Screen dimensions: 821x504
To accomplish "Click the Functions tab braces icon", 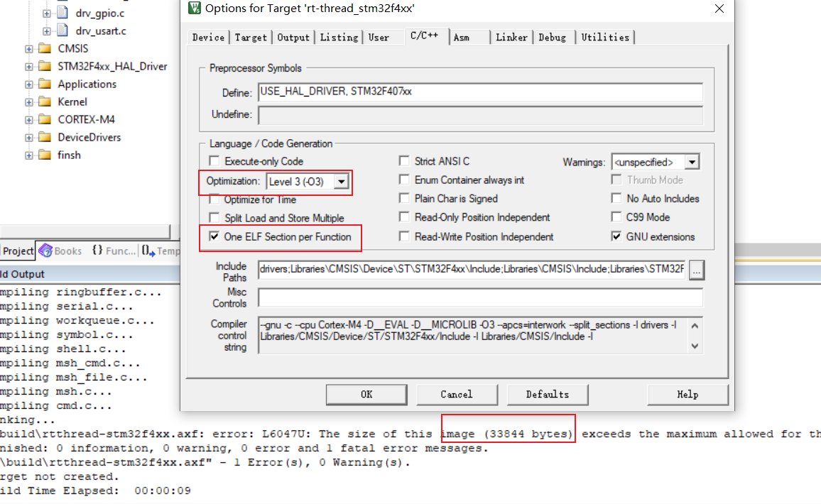I will 97,250.
